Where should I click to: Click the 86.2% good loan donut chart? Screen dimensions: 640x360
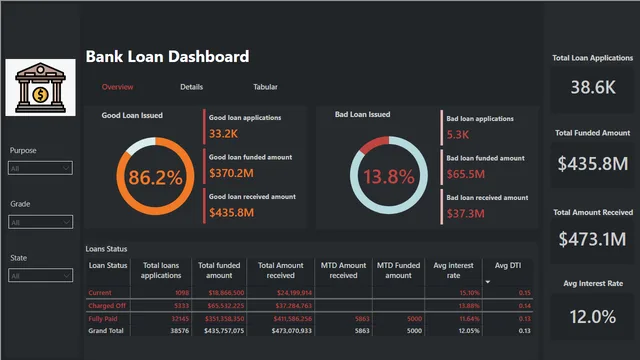(155, 176)
